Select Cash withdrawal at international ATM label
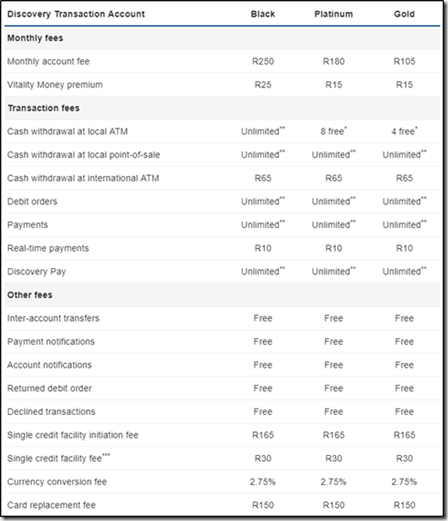 [x=83, y=178]
